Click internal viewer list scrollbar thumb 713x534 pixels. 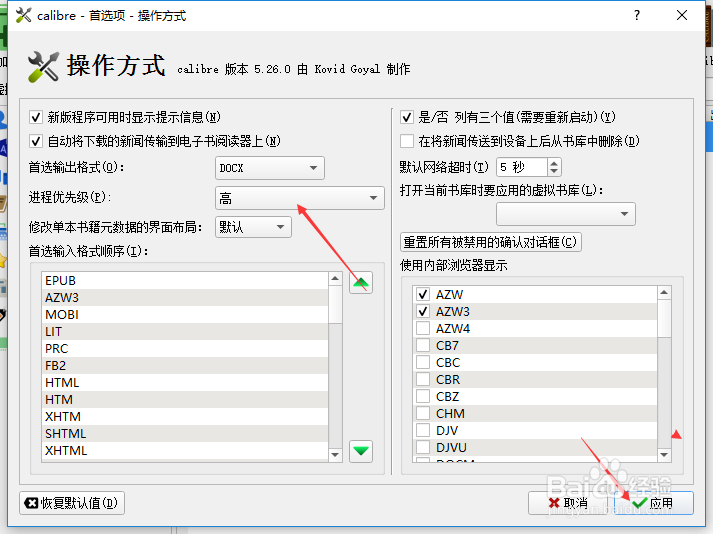664,318
